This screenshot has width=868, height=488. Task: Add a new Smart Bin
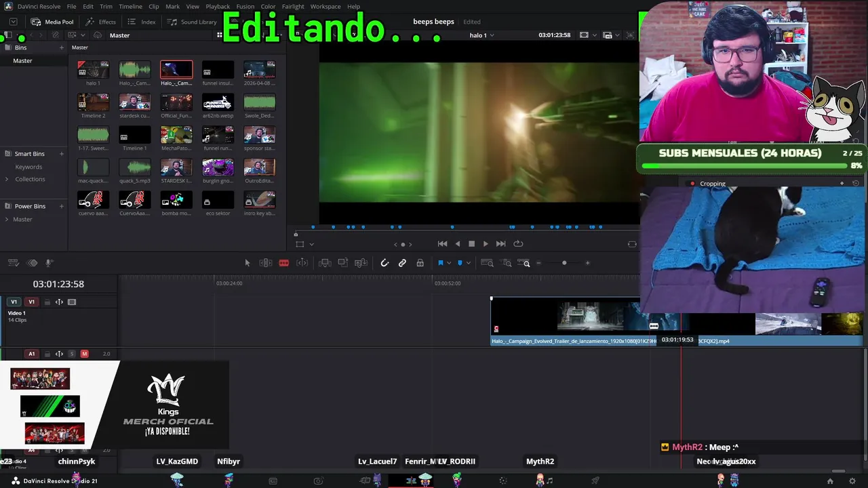coord(62,154)
